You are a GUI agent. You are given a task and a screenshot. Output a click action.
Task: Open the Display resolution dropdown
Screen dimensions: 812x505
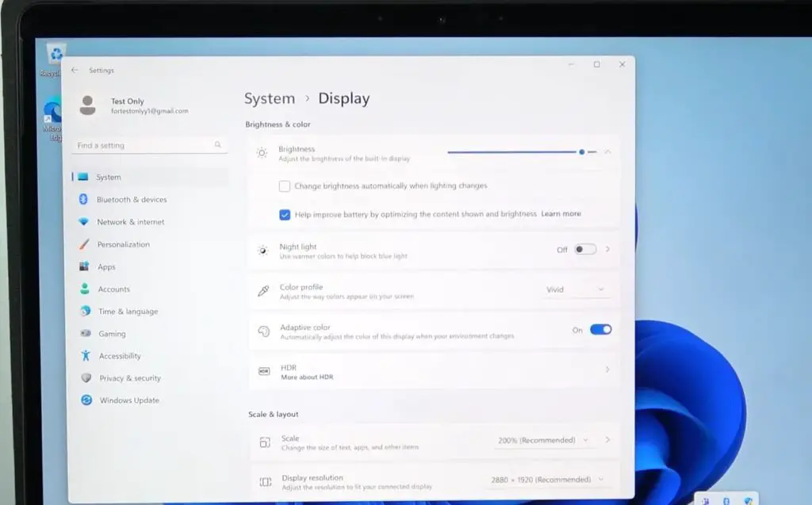(x=548, y=479)
